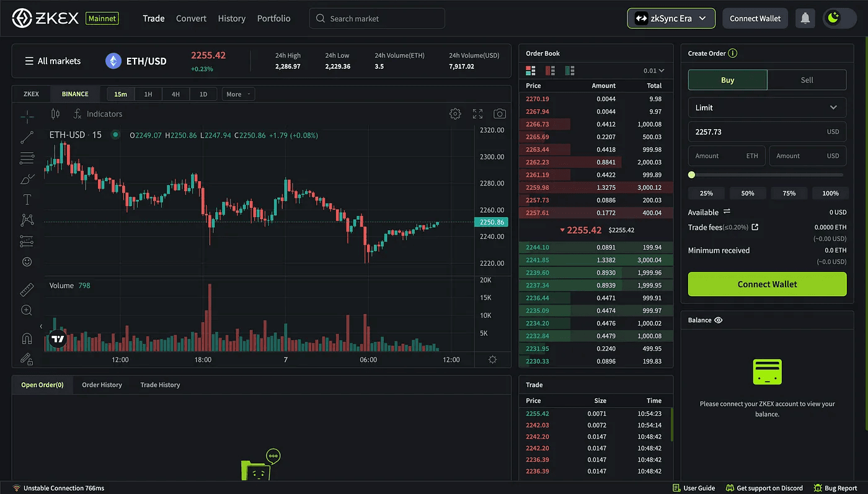The image size is (868, 494).
Task: Take a chart snapshot camera icon
Action: (500, 114)
